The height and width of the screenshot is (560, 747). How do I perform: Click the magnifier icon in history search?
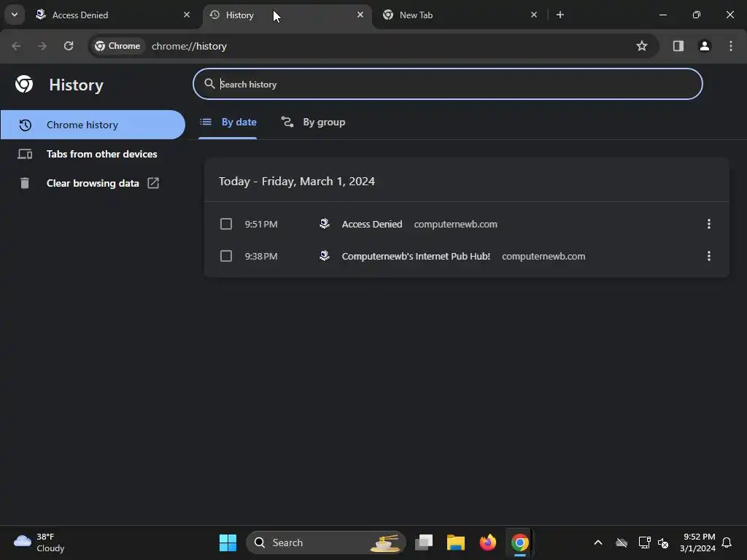(x=209, y=84)
